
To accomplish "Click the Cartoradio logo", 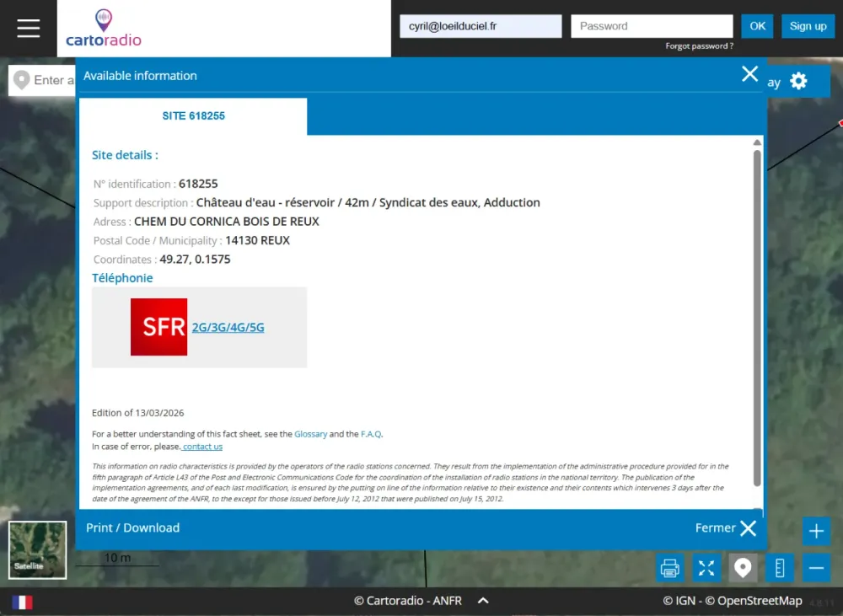I will point(104,29).
